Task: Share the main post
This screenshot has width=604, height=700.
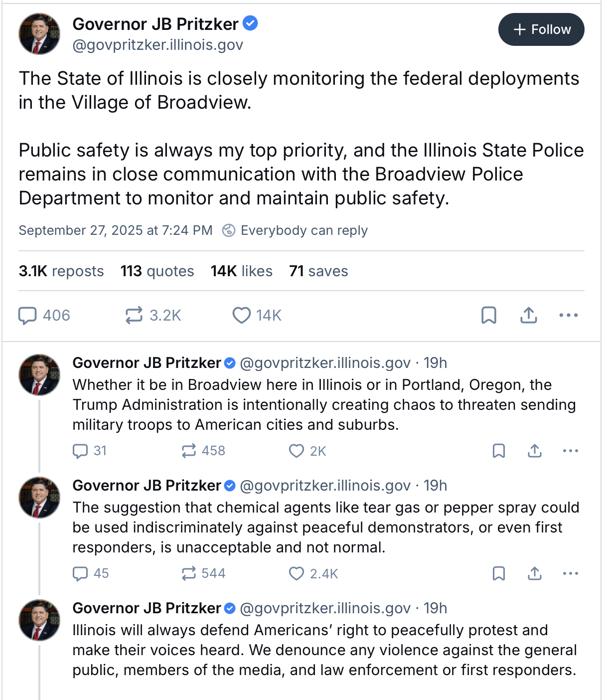Action: click(x=528, y=316)
